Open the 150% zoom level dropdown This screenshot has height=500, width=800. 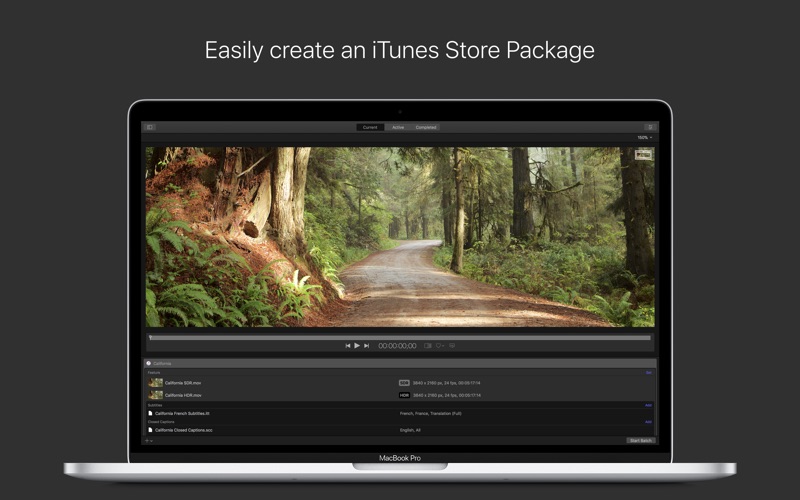(x=644, y=138)
